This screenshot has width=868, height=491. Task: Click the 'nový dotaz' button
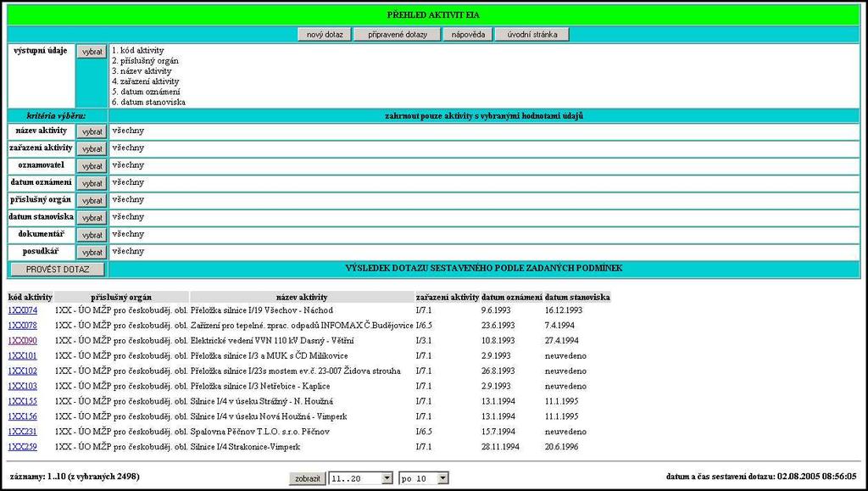pos(325,34)
